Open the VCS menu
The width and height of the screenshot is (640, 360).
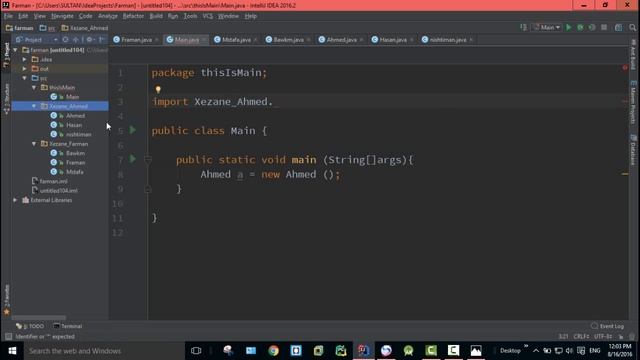tap(207, 16)
